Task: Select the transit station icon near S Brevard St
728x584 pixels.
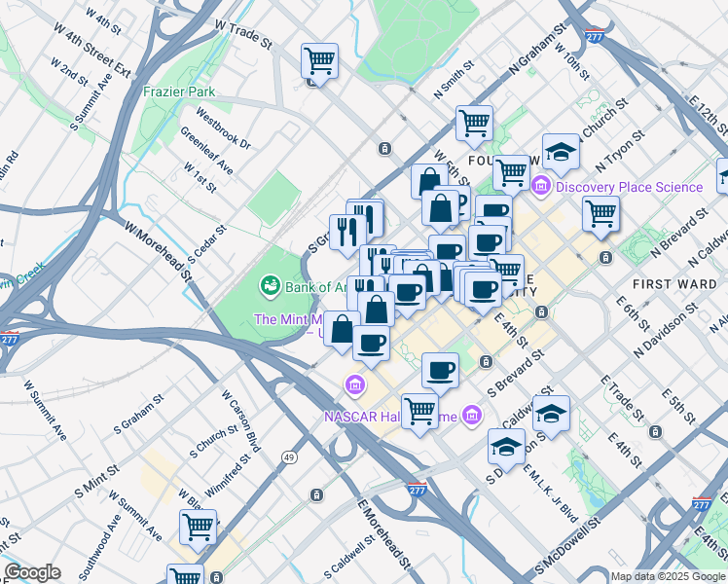Action: (x=486, y=362)
